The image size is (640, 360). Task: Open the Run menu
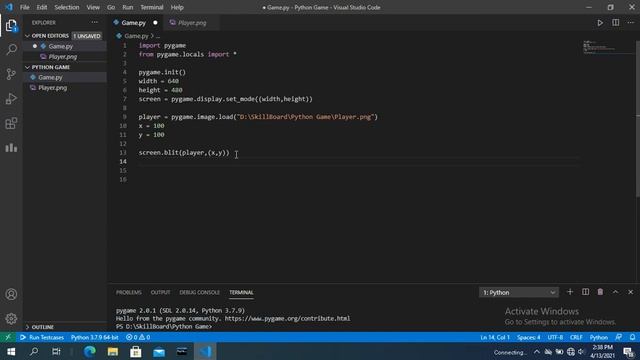tap(128, 7)
